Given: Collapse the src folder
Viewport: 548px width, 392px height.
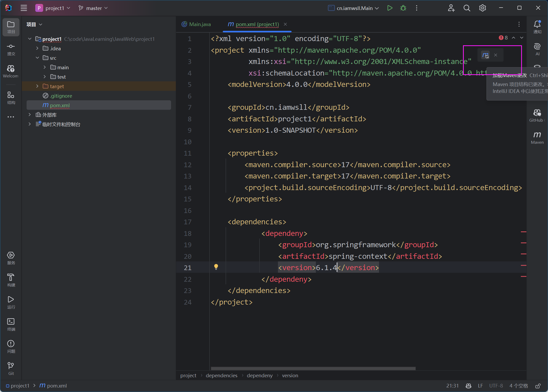Looking at the screenshot, I should [x=37, y=58].
